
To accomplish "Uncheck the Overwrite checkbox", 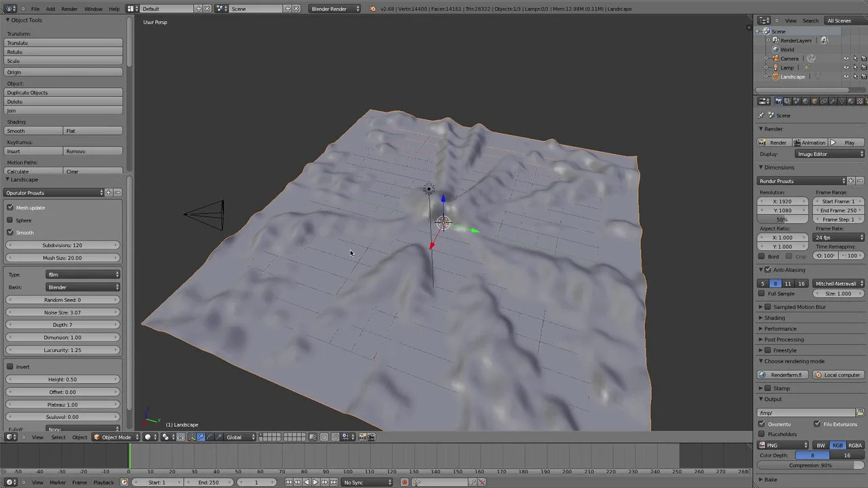I will (x=762, y=424).
